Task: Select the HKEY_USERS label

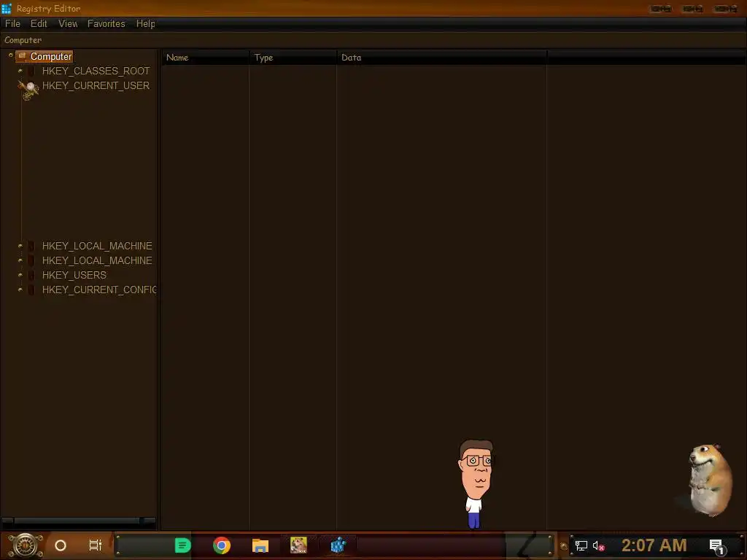Action: [x=74, y=275]
